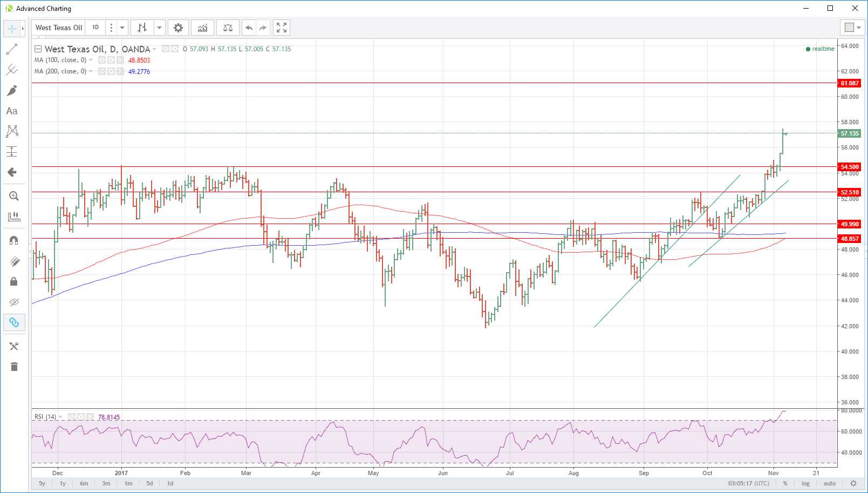
Task: Collapse the West Texas Oil legend
Action: tap(38, 49)
